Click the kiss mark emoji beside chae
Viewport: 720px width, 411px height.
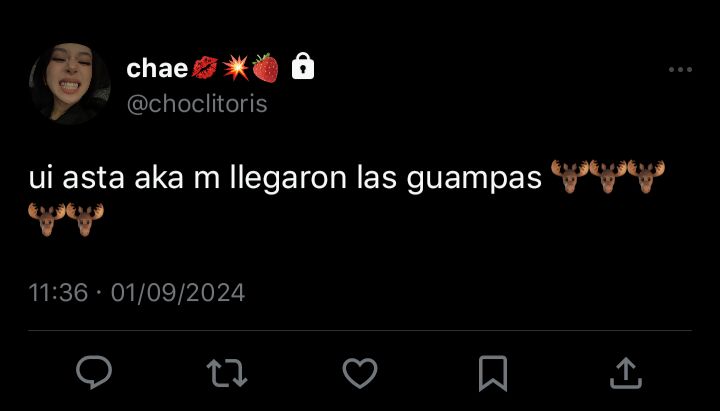[205, 68]
